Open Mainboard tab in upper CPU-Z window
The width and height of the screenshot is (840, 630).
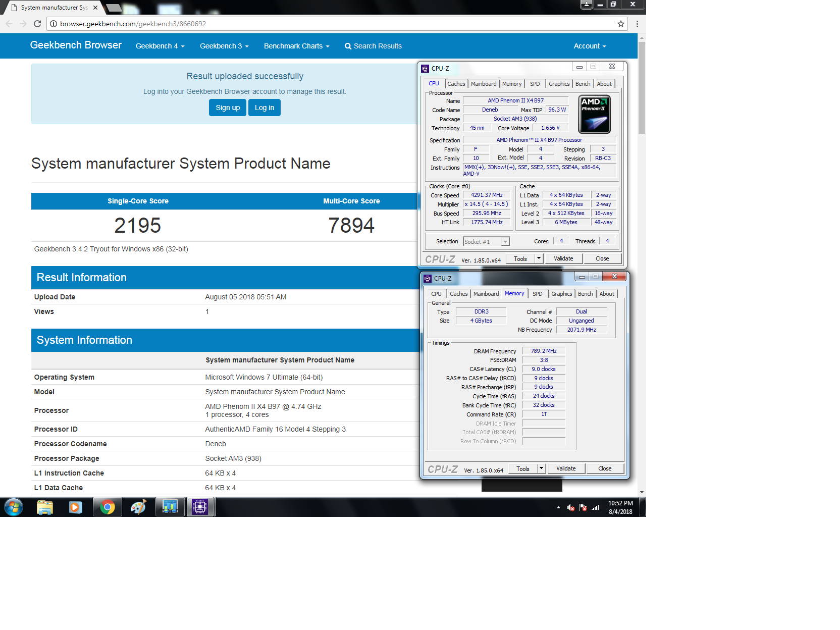pos(484,84)
